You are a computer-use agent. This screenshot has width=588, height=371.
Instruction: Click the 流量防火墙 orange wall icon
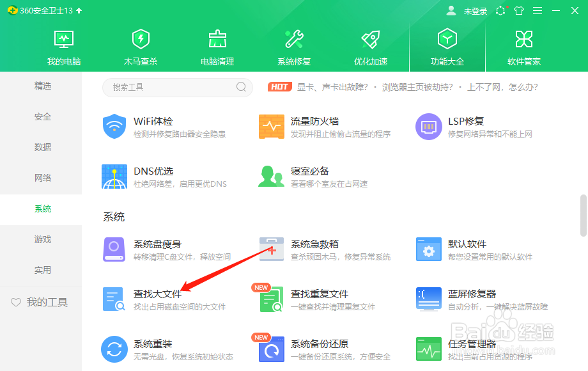(272, 127)
